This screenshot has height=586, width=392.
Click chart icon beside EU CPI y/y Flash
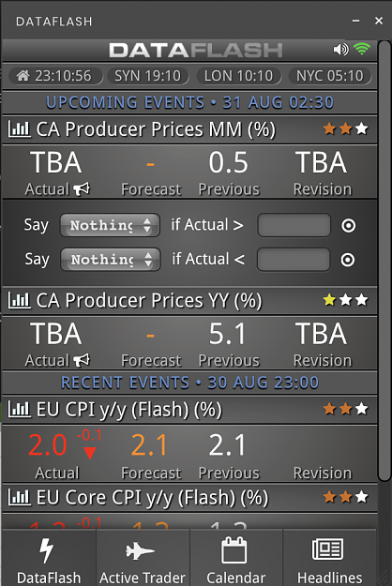click(x=19, y=409)
